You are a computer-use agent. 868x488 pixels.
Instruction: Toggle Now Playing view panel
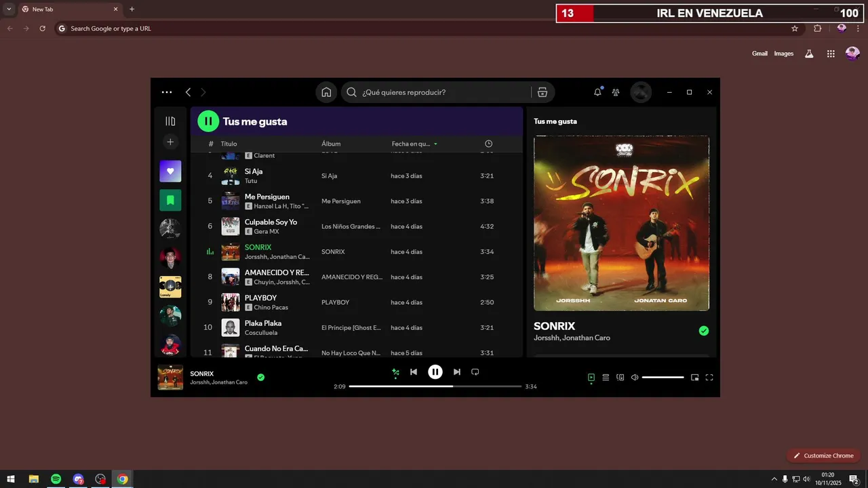pyautogui.click(x=591, y=378)
